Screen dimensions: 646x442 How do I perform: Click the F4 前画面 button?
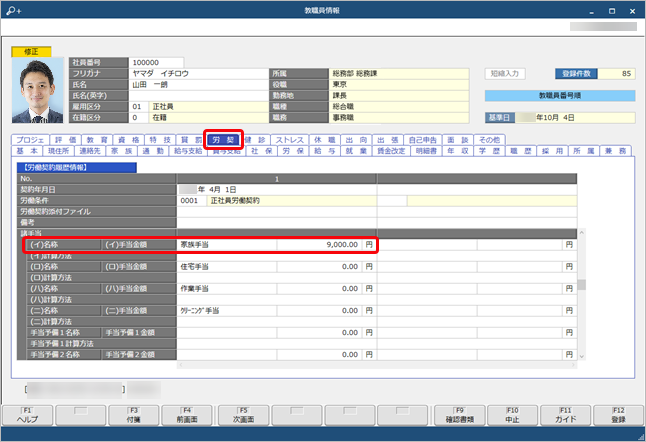tap(188, 416)
